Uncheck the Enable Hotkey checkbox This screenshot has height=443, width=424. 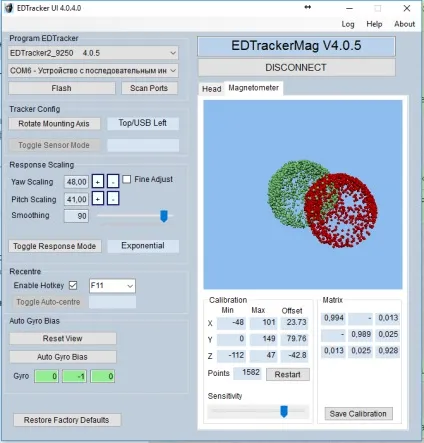click(x=73, y=285)
